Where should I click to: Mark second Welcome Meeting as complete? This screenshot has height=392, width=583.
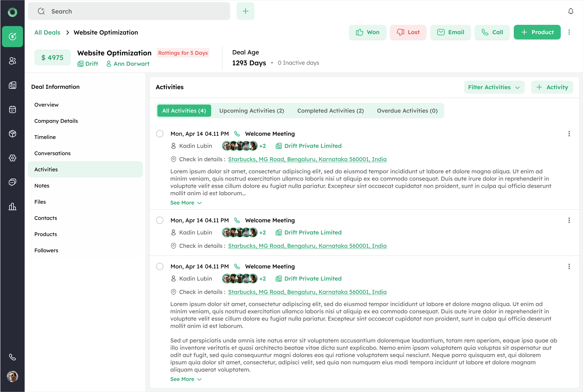[159, 220]
